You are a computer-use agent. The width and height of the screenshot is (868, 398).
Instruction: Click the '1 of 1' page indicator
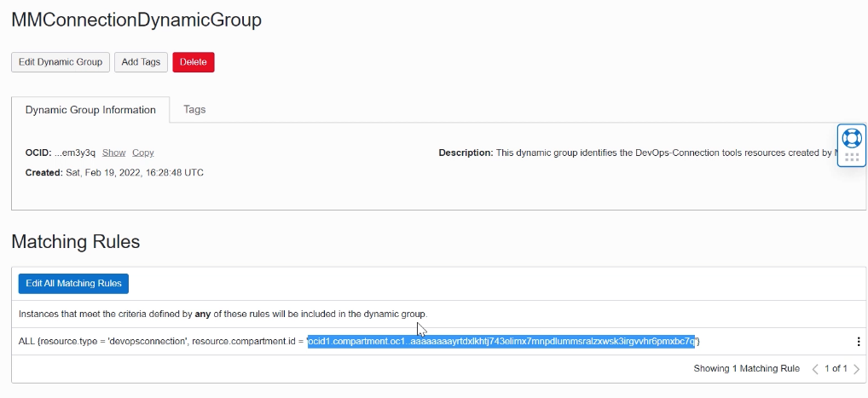pos(836,369)
